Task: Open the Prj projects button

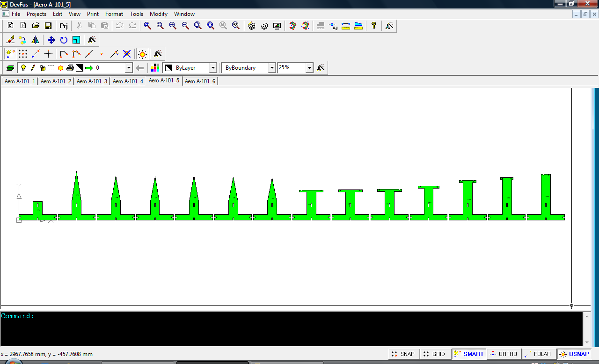Action: (x=64, y=26)
